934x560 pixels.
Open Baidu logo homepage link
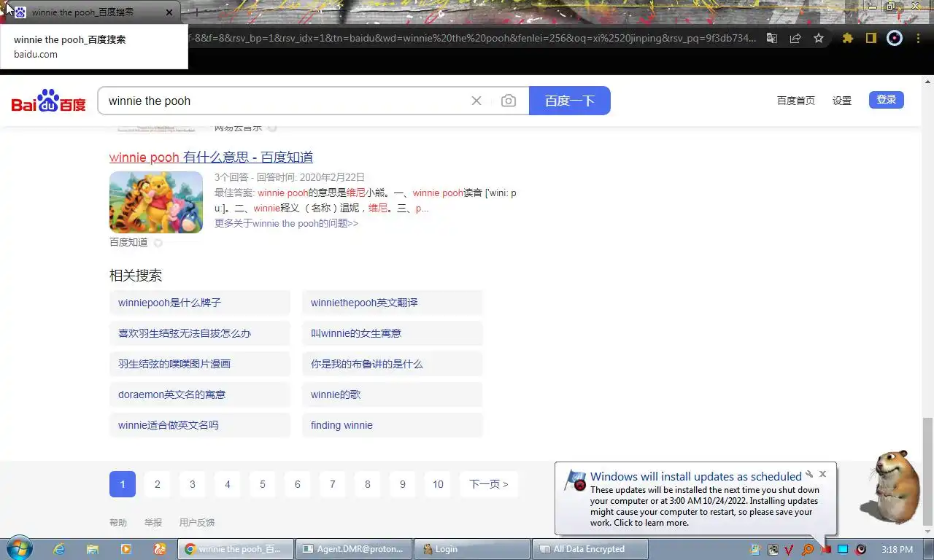coord(49,101)
